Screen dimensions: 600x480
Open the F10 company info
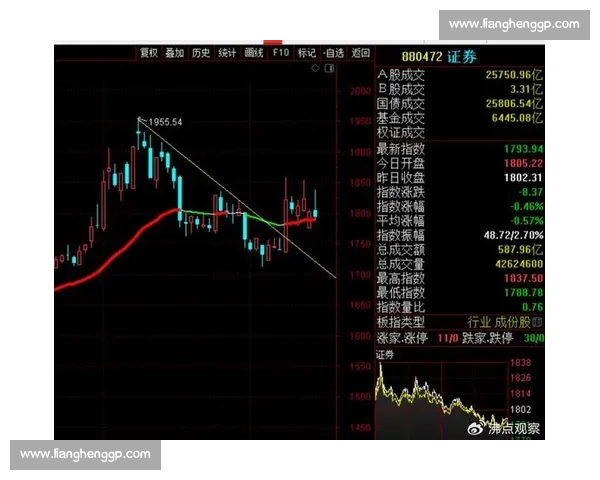[x=280, y=53]
